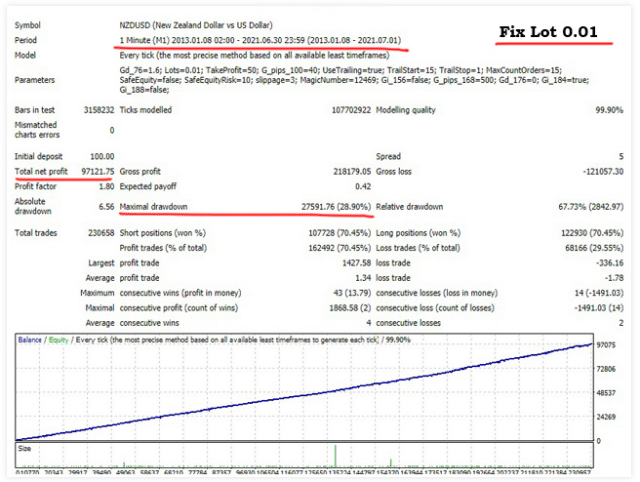The height and width of the screenshot is (482, 640).
Task: Click the Average loss trade value -1.78
Action: tap(614, 278)
